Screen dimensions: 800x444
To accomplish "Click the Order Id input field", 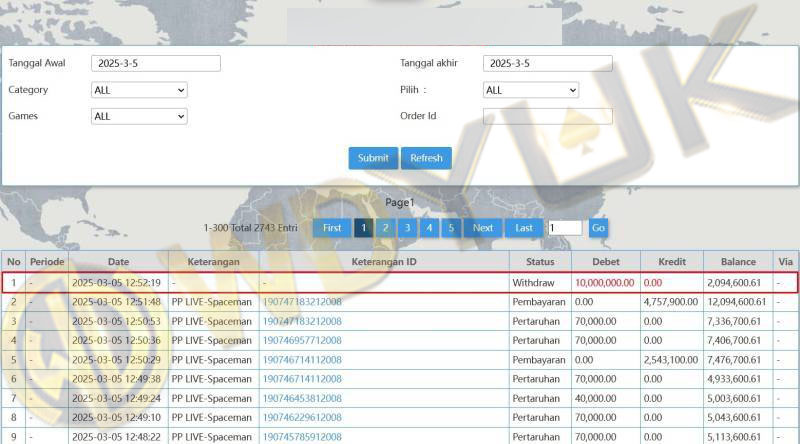I will click(547, 116).
